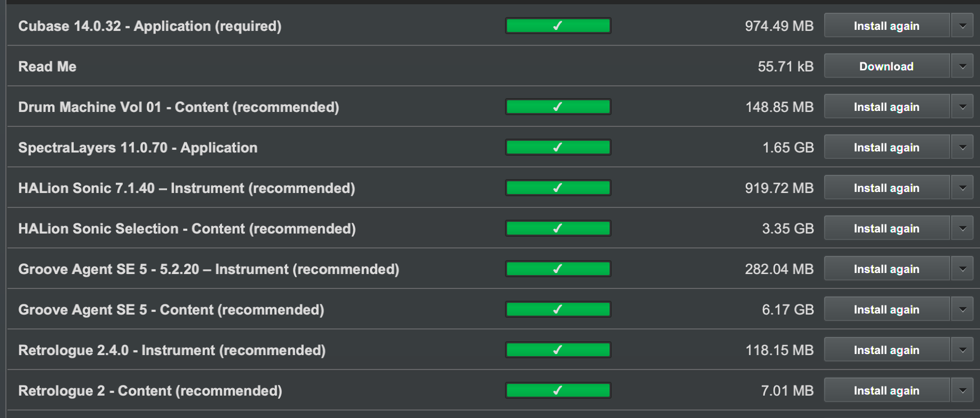Click the Retrologue 2 Content completed checkmark

click(x=558, y=390)
